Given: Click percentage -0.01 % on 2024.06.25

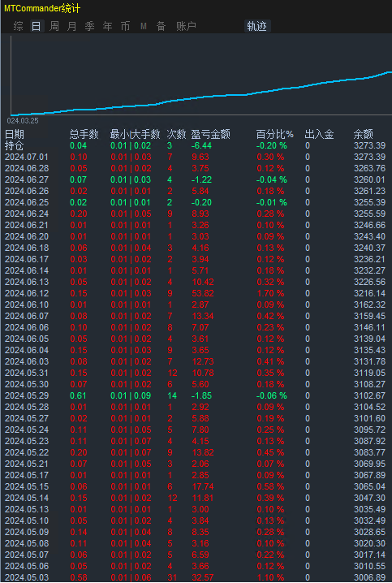Looking at the screenshot, I should (272, 203).
